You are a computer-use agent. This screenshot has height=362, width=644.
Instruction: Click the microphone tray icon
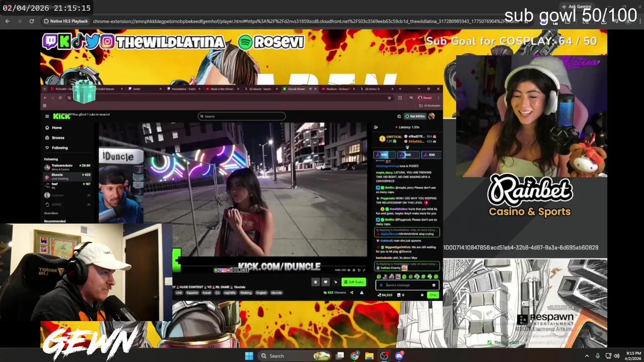598,356
